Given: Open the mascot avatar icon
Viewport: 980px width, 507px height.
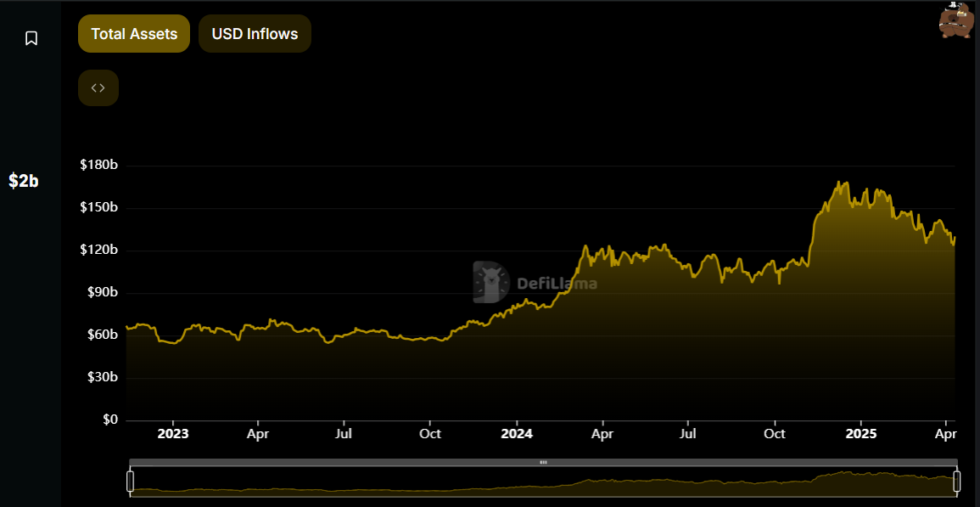Looking at the screenshot, I should pyautogui.click(x=956, y=20).
